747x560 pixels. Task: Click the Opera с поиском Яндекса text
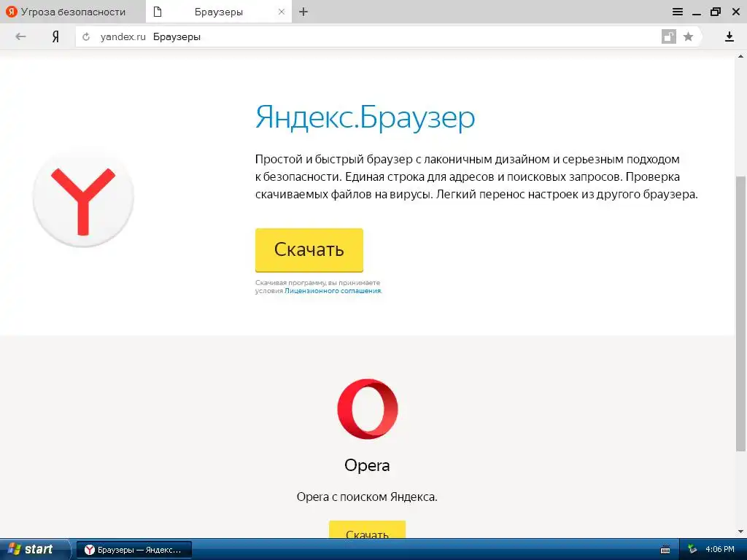click(x=367, y=497)
